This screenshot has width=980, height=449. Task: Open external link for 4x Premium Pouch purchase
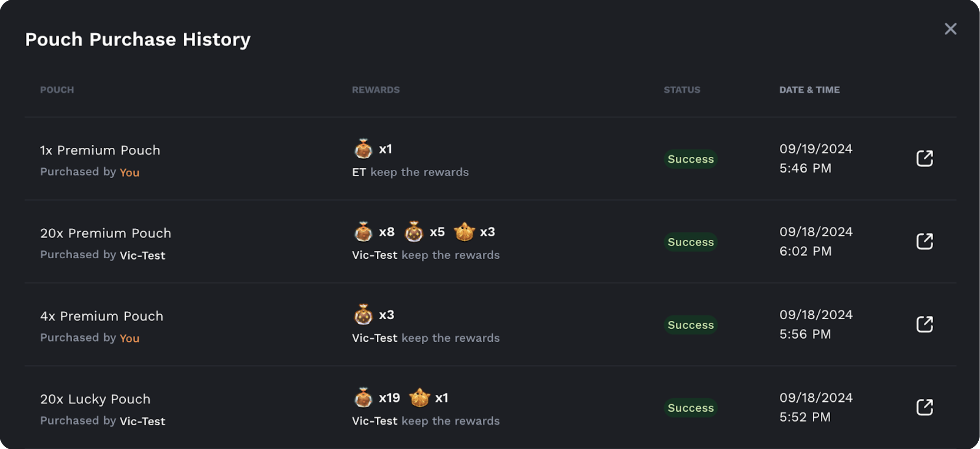click(x=925, y=324)
